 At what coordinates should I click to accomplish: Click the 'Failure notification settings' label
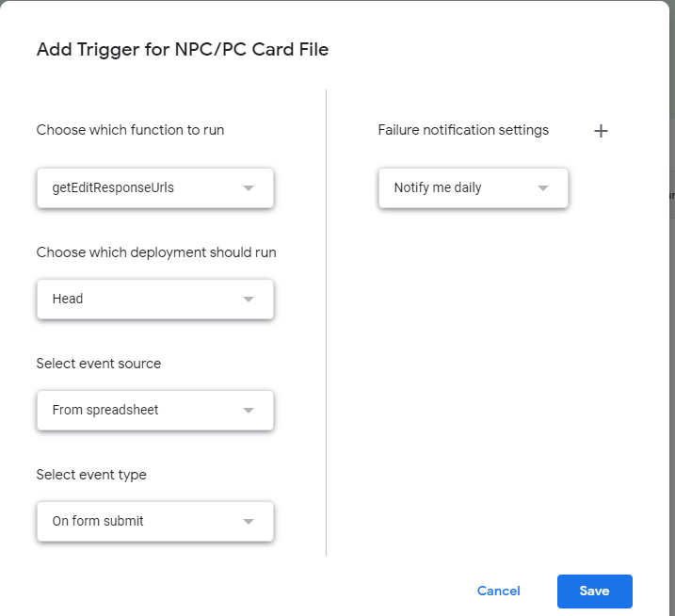pos(463,130)
